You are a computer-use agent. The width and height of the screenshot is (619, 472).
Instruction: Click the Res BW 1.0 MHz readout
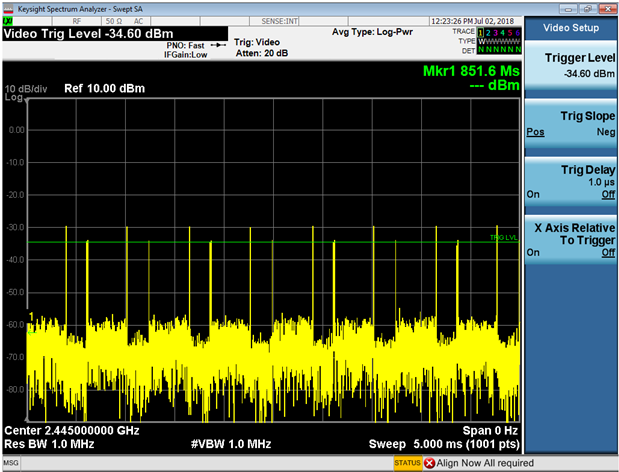49,444
